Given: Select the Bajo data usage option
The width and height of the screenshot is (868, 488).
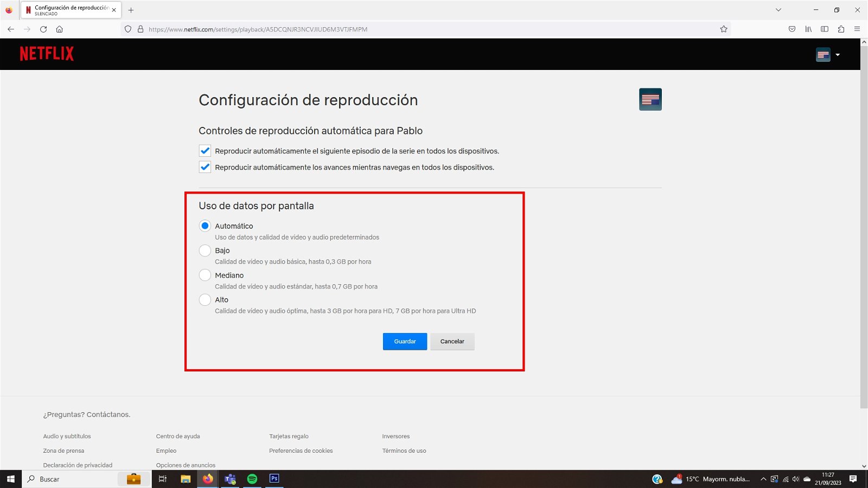Looking at the screenshot, I should tap(205, 251).
